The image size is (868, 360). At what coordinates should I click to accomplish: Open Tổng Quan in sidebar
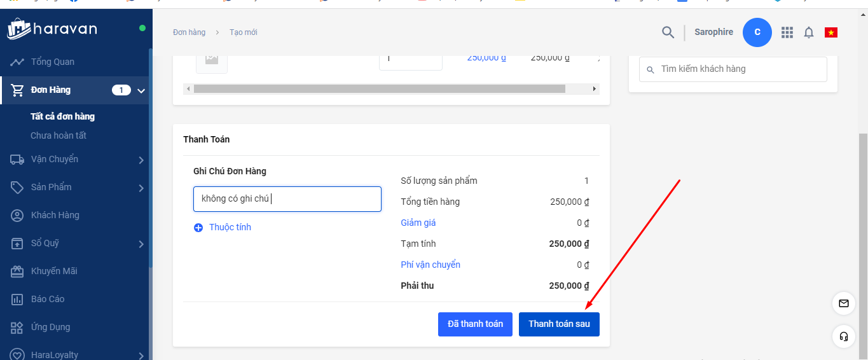click(52, 62)
